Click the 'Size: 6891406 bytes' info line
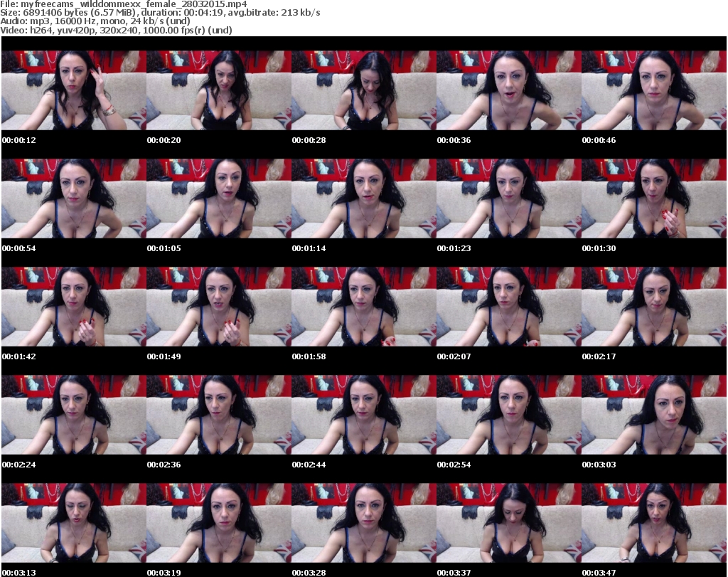728x577 pixels. [160, 13]
